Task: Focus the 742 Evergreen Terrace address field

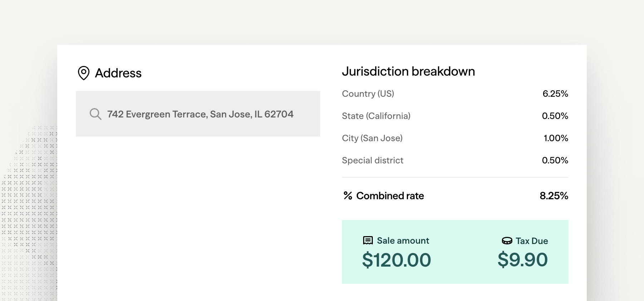Action: (x=198, y=114)
